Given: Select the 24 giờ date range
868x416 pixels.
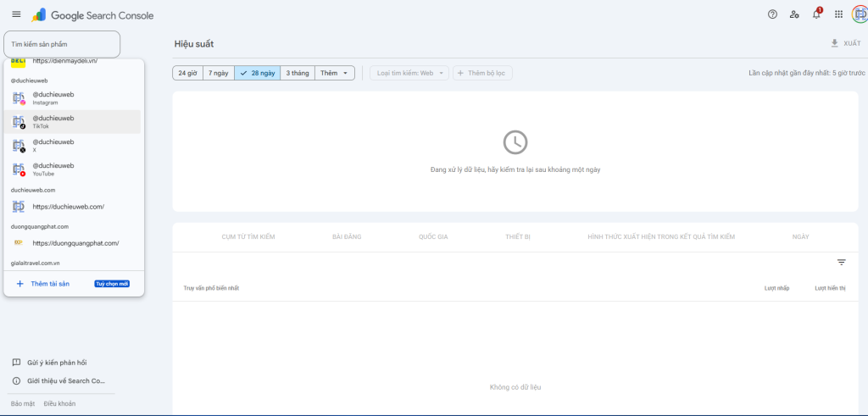Looking at the screenshot, I should coord(187,73).
